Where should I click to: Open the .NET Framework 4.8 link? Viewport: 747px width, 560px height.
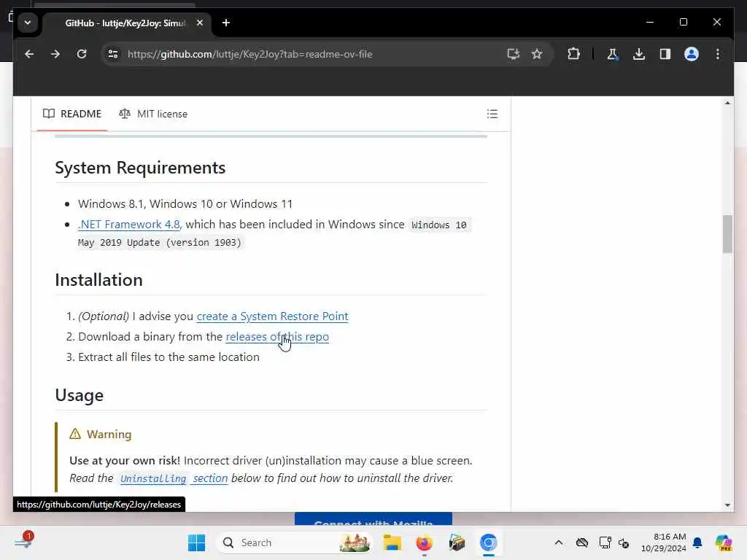click(128, 225)
